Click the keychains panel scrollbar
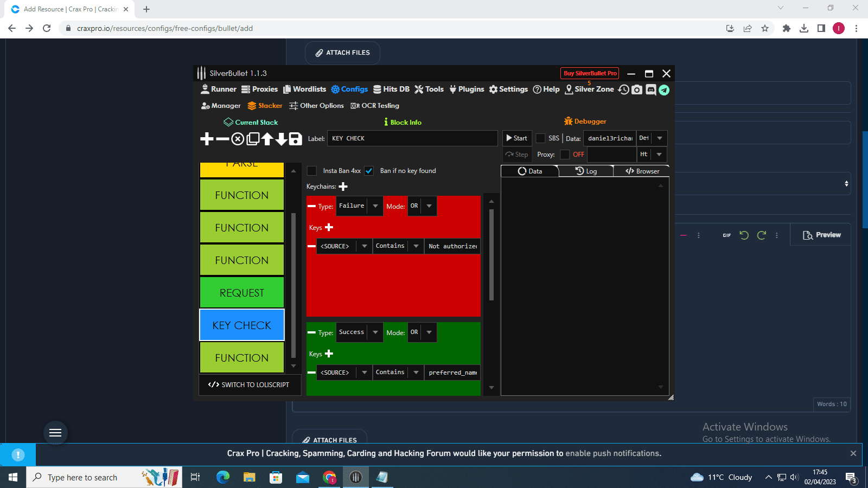 click(492, 255)
